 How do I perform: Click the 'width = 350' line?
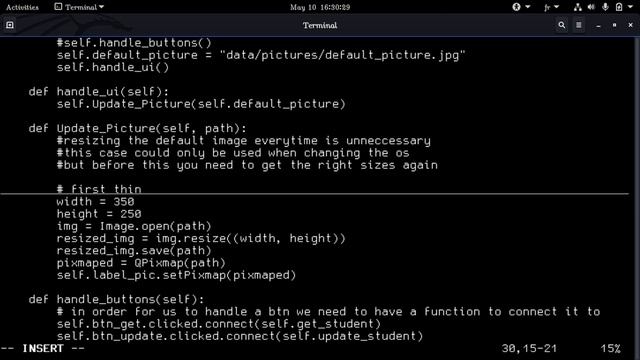tap(95, 202)
